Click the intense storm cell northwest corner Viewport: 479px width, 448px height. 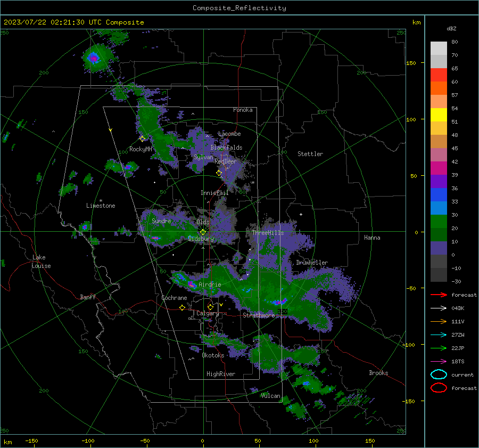coord(94,58)
